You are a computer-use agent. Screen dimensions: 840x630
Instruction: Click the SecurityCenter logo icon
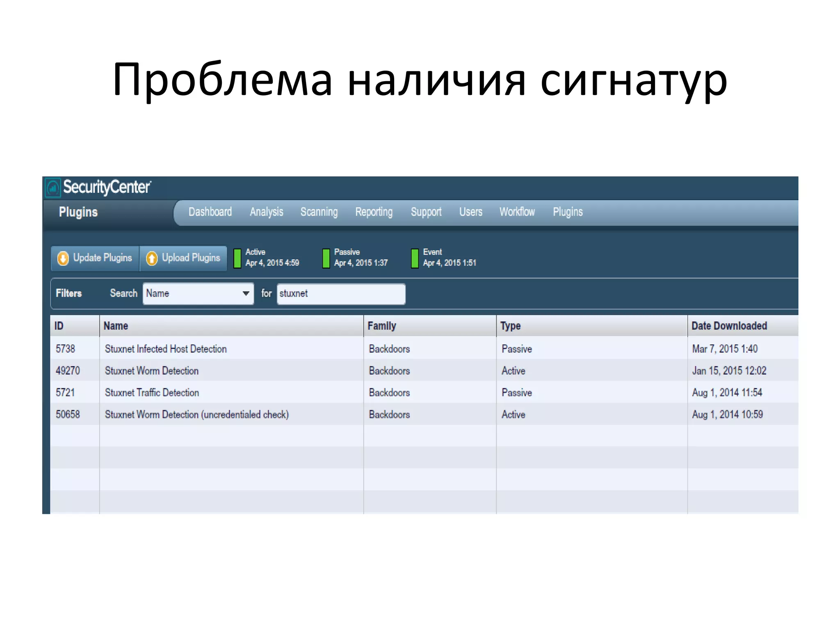pos(53,188)
